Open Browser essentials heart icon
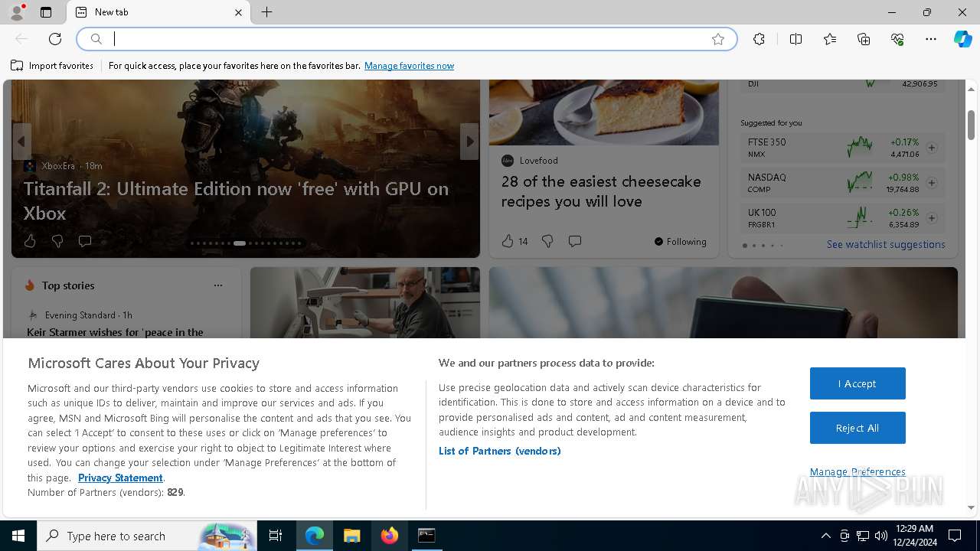 (897, 39)
